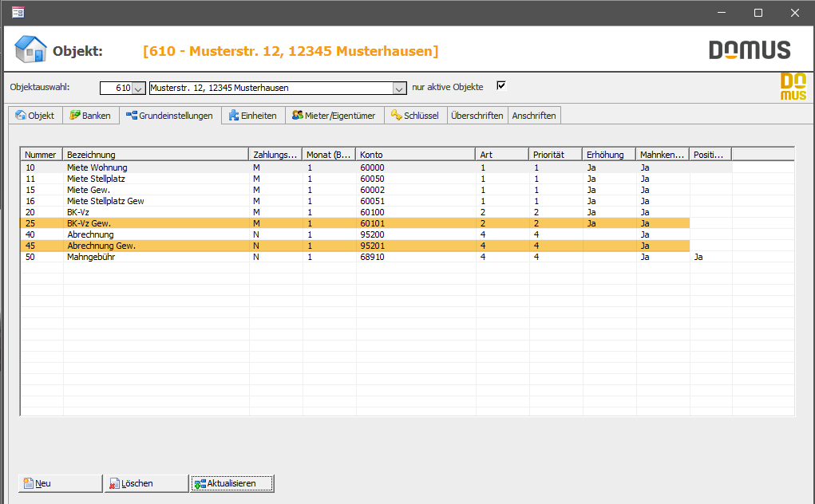Click the window icon in title bar

(18, 13)
